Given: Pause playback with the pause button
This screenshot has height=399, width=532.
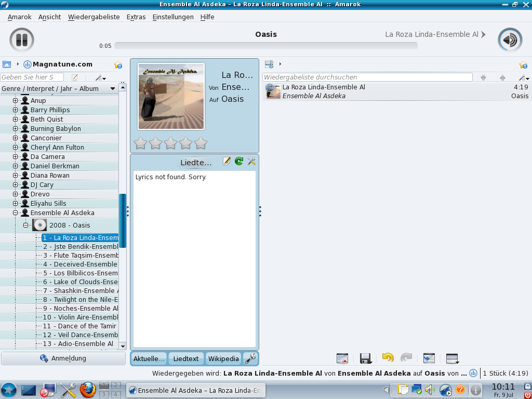Looking at the screenshot, I should click(x=21, y=39).
